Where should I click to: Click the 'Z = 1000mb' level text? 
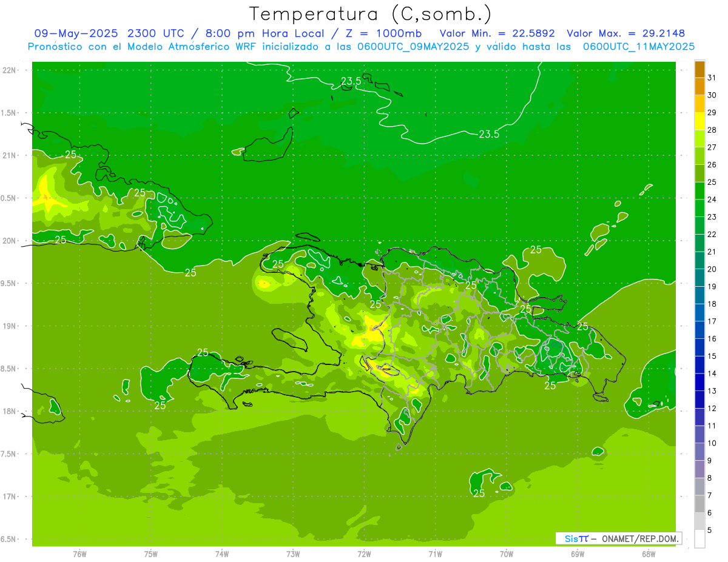click(385, 33)
